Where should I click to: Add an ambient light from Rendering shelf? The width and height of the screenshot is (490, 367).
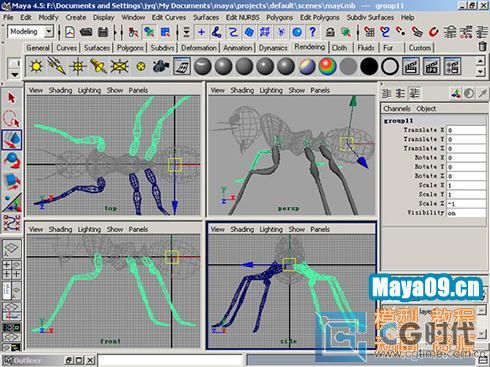coord(36,66)
